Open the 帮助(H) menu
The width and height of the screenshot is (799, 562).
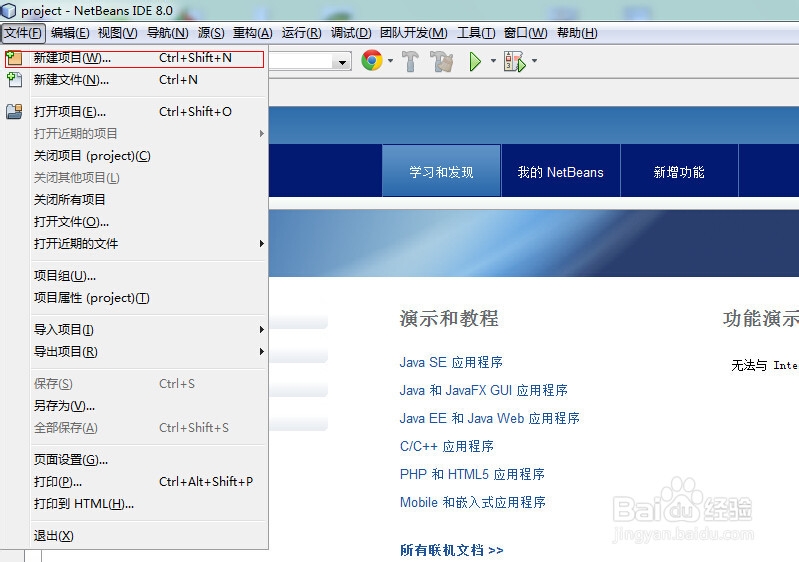(577, 33)
